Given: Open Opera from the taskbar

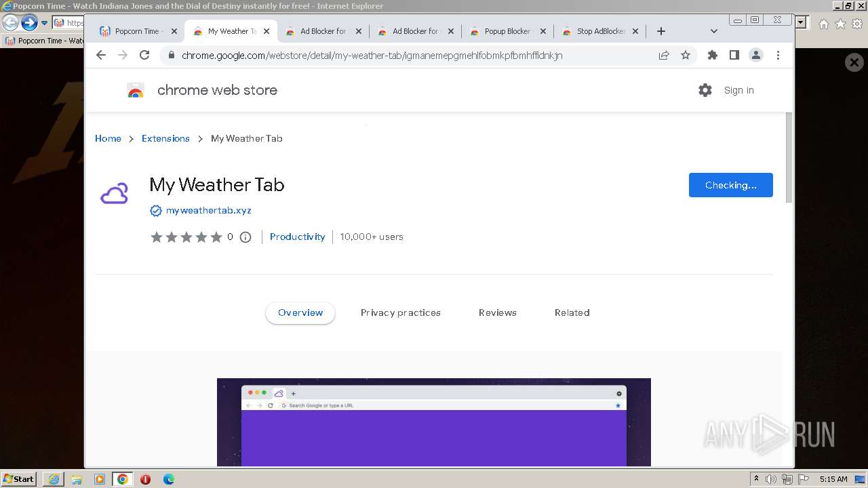Looking at the screenshot, I should [x=145, y=479].
